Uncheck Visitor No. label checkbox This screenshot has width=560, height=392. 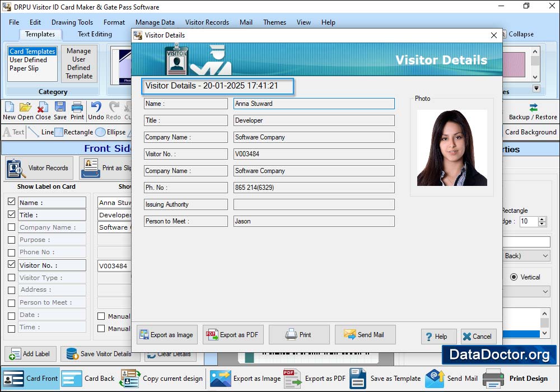pyautogui.click(x=11, y=264)
